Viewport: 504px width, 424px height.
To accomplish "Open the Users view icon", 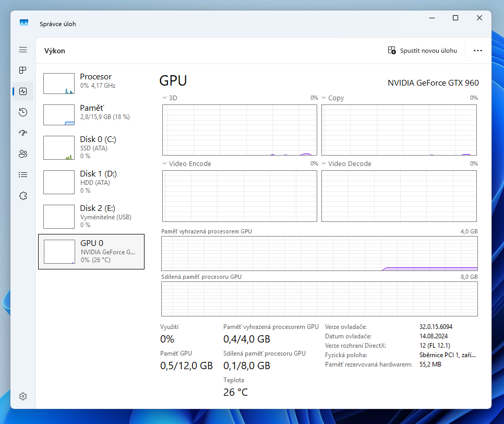I will (23, 154).
